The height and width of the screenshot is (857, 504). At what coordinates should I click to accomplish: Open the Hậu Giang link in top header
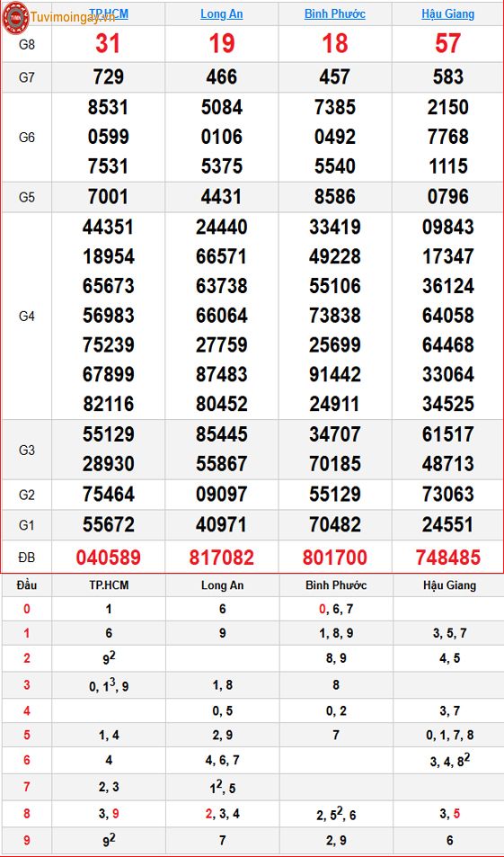pos(447,13)
